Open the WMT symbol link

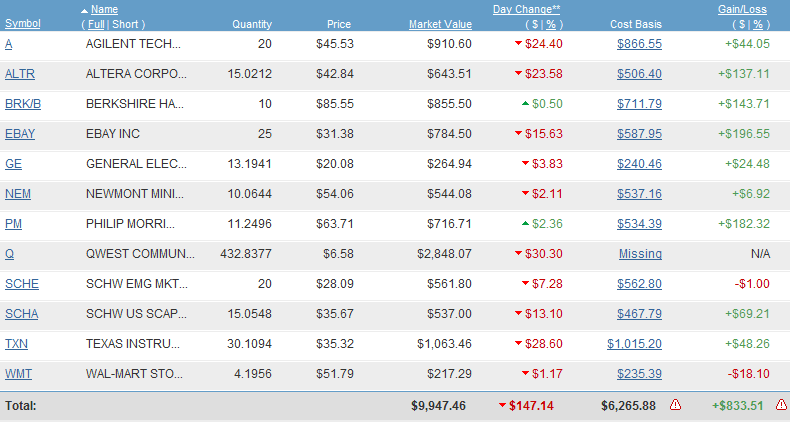click(x=19, y=374)
